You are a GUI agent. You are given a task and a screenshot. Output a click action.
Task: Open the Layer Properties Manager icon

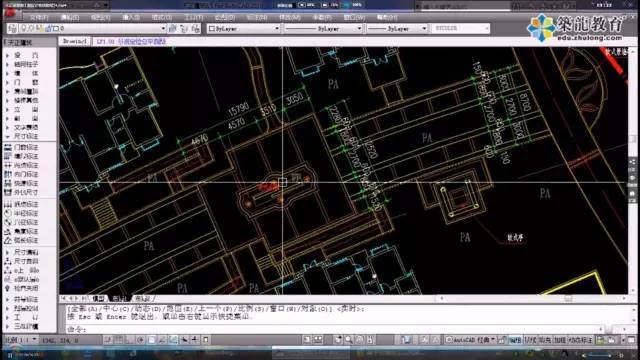click(12, 29)
